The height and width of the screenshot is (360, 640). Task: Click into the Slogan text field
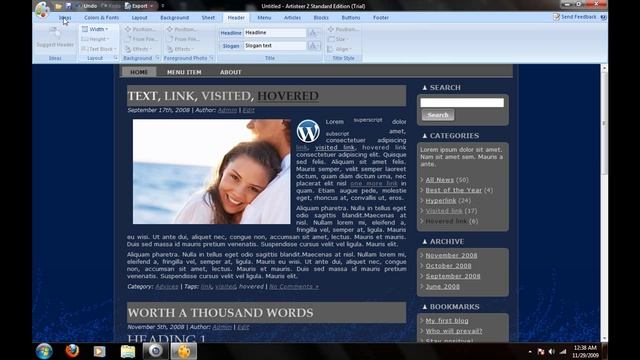(275, 46)
